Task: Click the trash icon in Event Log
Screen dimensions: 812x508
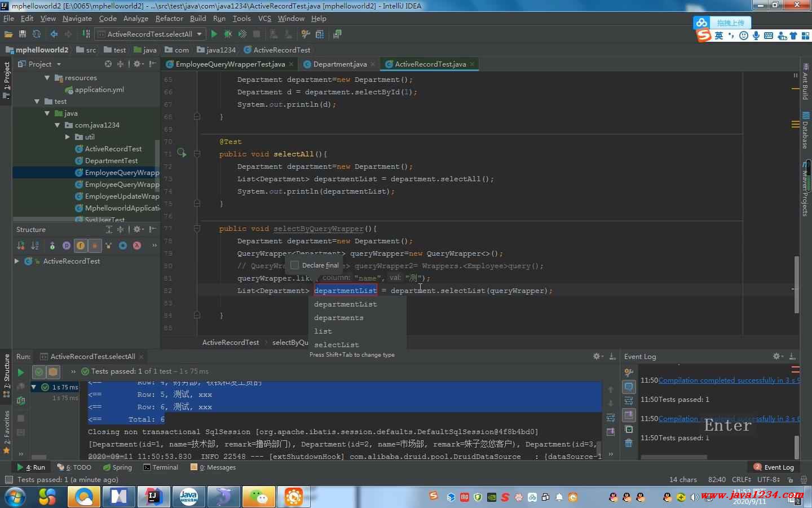Action: coord(629,443)
